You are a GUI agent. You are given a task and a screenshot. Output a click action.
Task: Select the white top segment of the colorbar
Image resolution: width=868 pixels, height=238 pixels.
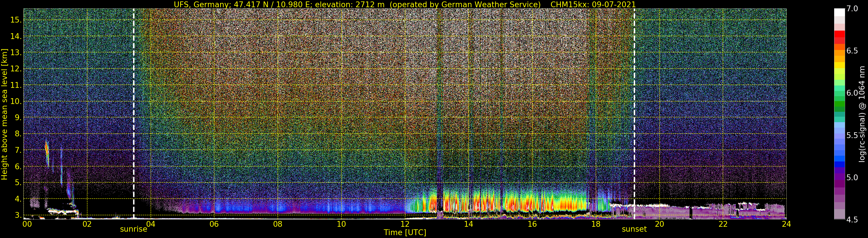click(x=839, y=12)
